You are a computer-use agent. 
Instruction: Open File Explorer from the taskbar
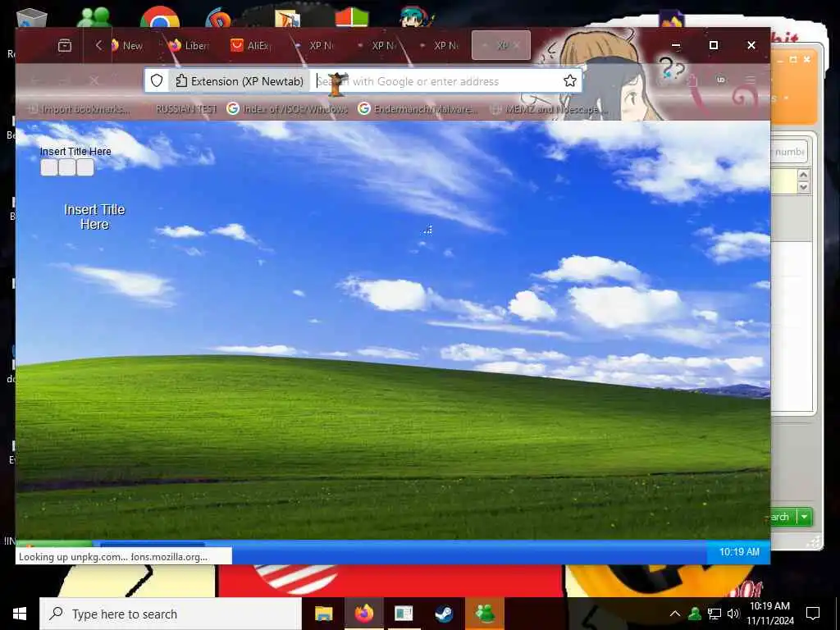(323, 614)
